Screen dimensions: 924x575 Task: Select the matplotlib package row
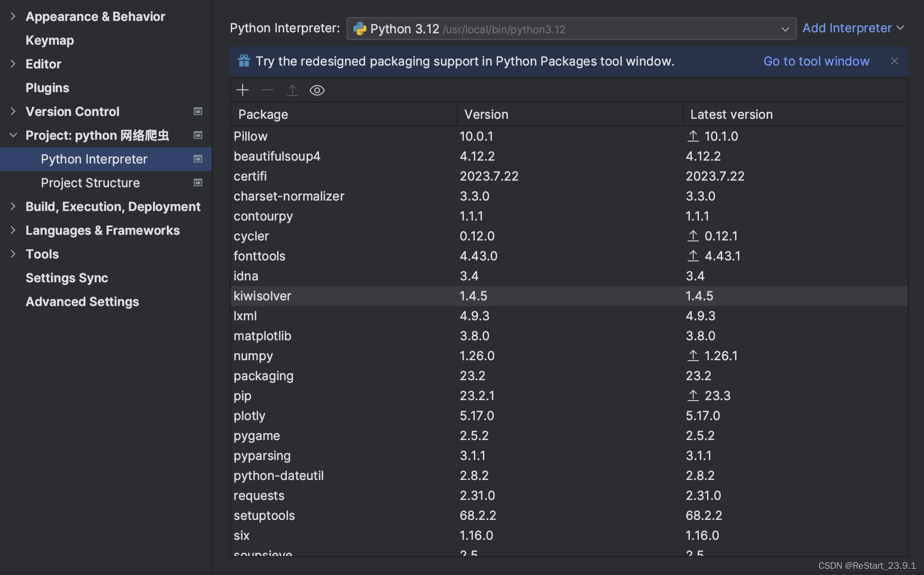point(569,335)
